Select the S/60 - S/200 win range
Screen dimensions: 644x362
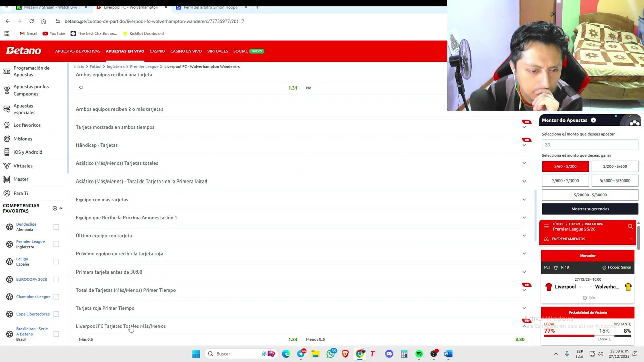pyautogui.click(x=565, y=166)
